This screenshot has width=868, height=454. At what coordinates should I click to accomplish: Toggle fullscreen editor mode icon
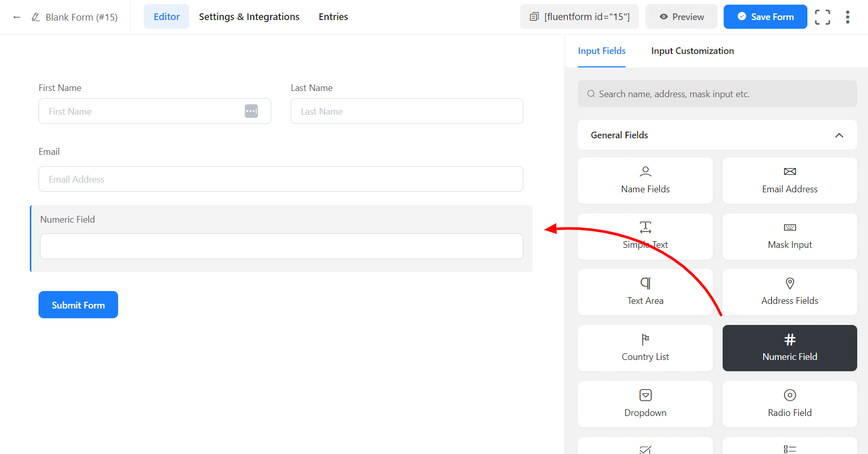coord(822,17)
